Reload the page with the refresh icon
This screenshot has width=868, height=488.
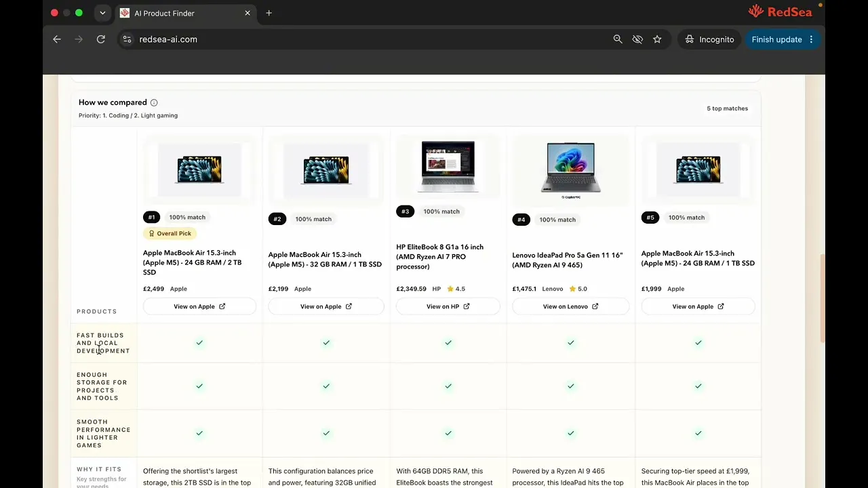(x=101, y=39)
